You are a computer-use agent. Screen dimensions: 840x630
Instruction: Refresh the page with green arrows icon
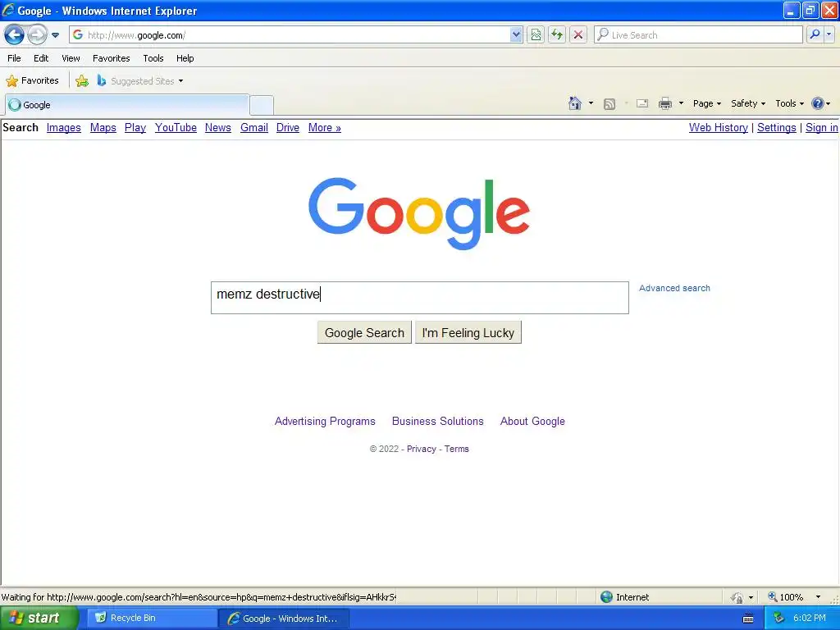click(x=557, y=34)
